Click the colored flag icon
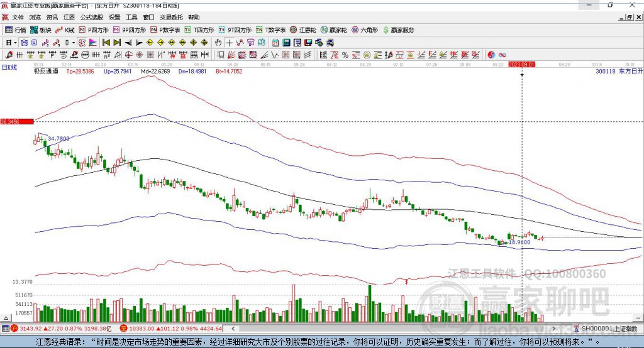This screenshot has height=348, width=644. [93, 42]
